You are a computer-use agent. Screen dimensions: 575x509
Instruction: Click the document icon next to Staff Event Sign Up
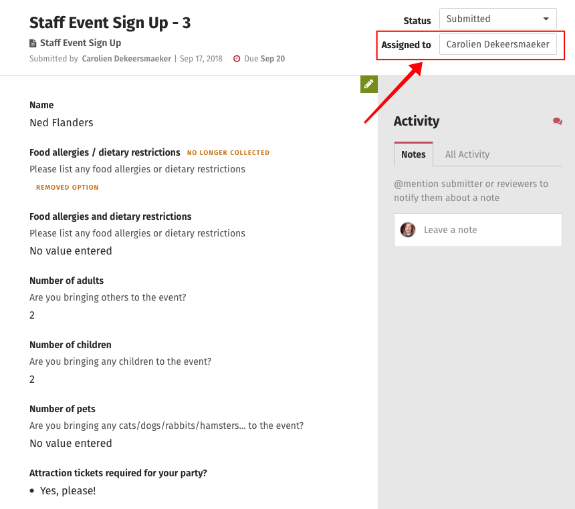[33, 43]
